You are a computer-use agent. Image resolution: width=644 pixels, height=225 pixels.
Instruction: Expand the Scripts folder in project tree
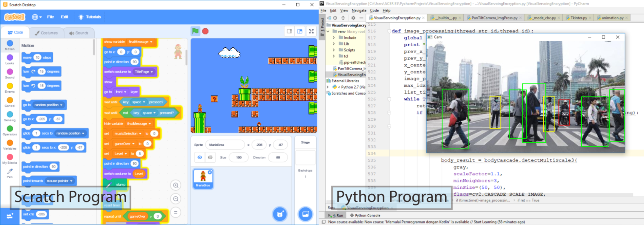pos(334,50)
